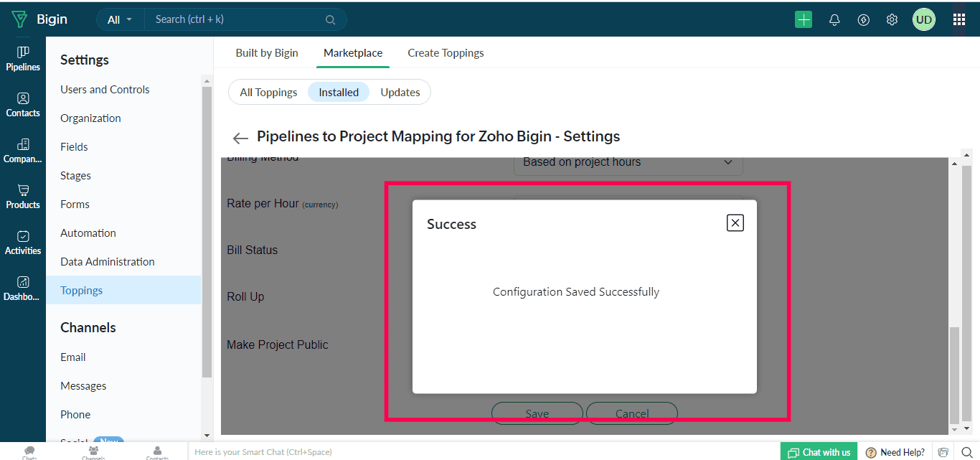Viewport: 980px width, 460px height.
Task: Open Dashboards from the left rail
Action: (23, 288)
